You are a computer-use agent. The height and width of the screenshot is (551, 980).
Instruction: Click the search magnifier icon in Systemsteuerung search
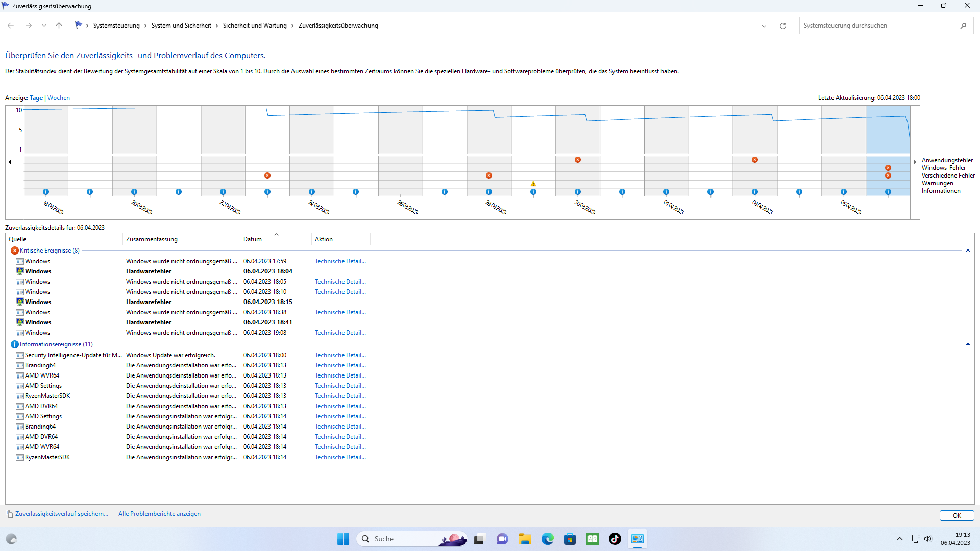click(963, 26)
